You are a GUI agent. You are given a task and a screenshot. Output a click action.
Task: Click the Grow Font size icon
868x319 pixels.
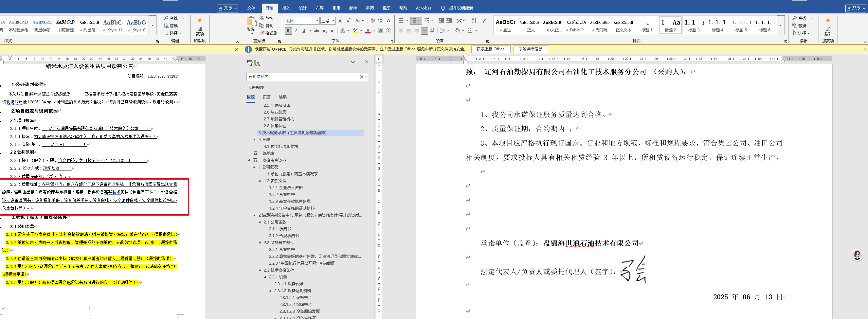340,21
